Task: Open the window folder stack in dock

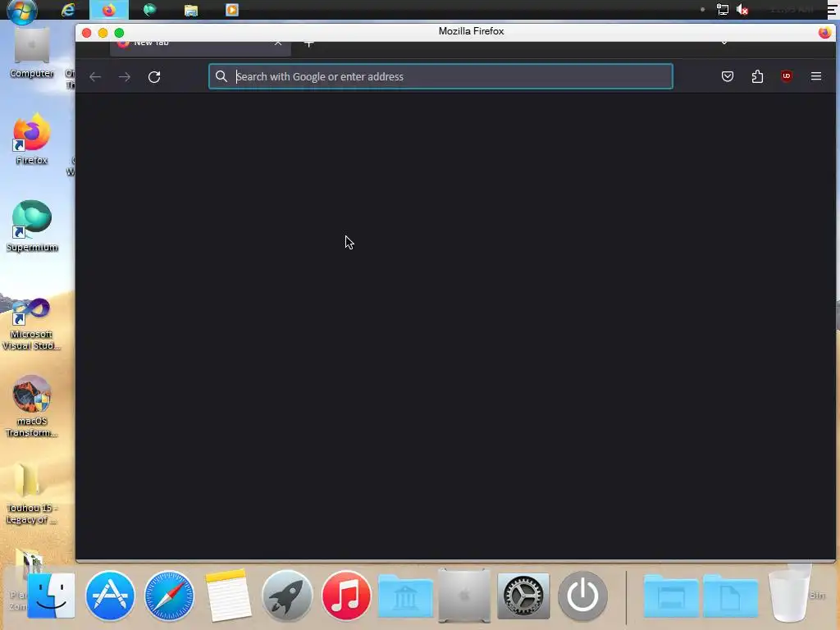Action: point(671,596)
